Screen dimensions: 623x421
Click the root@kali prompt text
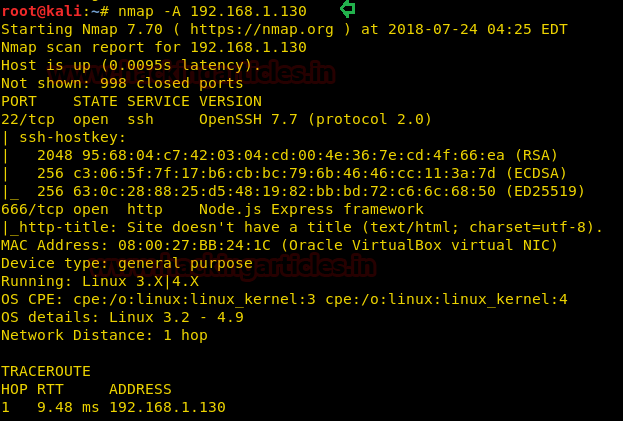42,11
